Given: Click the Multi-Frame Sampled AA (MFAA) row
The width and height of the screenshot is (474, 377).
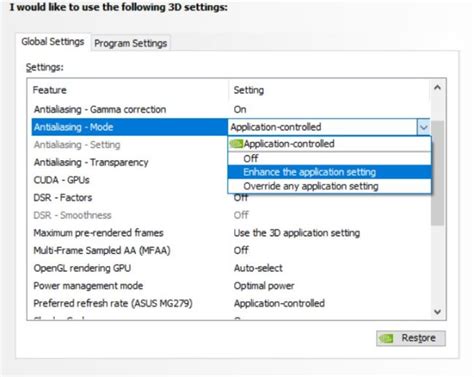Looking at the screenshot, I should coord(231,250).
